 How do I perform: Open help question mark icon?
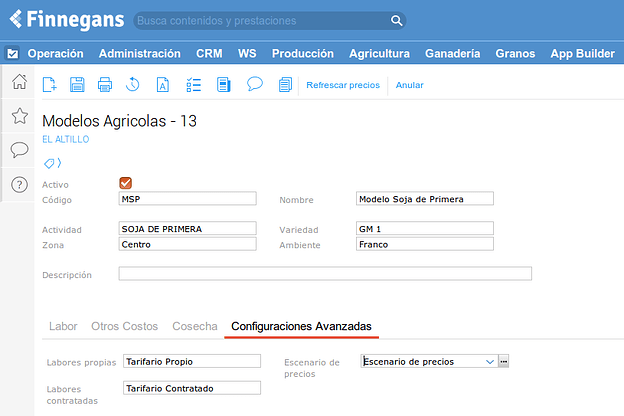19,185
